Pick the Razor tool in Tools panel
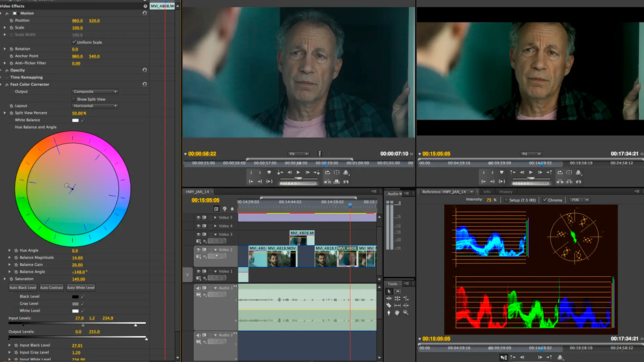Image resolution: width=644 pixels, height=362 pixels. [389, 305]
